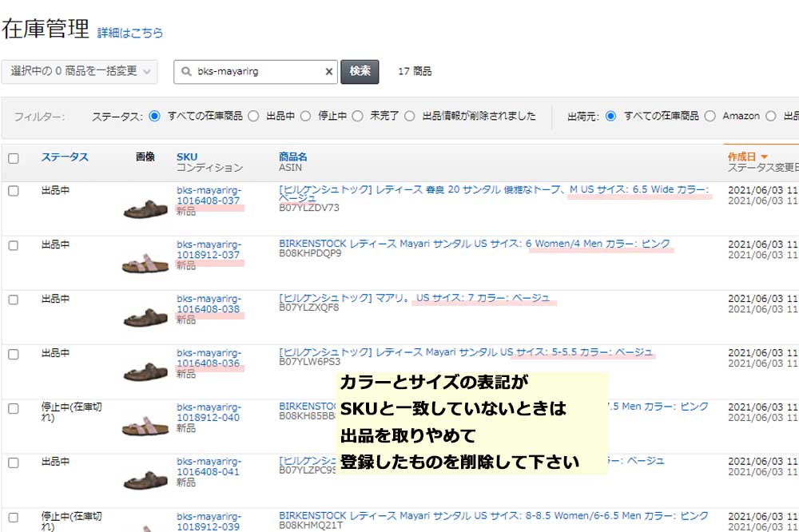Viewport: 799px width, 532px height.
Task: Sort by the 作成日 column header
Action: (x=741, y=157)
